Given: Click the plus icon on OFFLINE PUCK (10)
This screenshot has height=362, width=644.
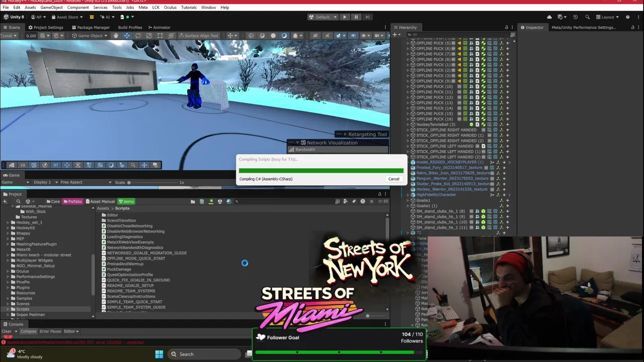Looking at the screenshot, I should (x=507, y=86).
